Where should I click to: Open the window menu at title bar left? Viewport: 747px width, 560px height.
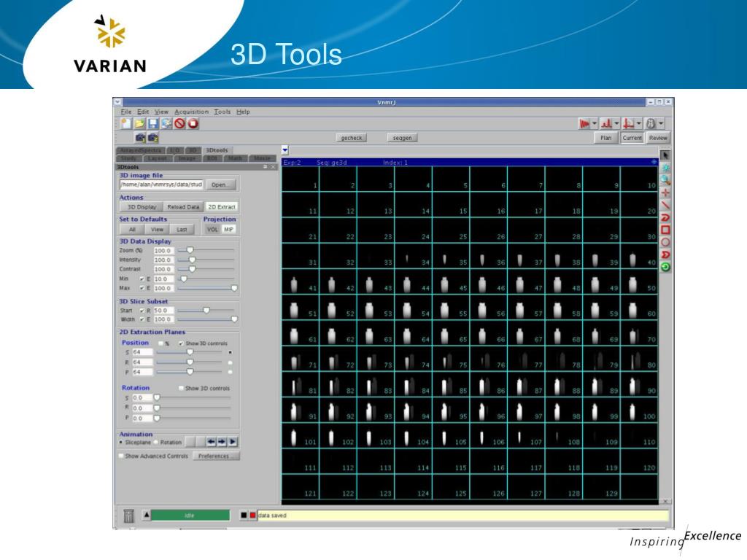click(x=117, y=102)
